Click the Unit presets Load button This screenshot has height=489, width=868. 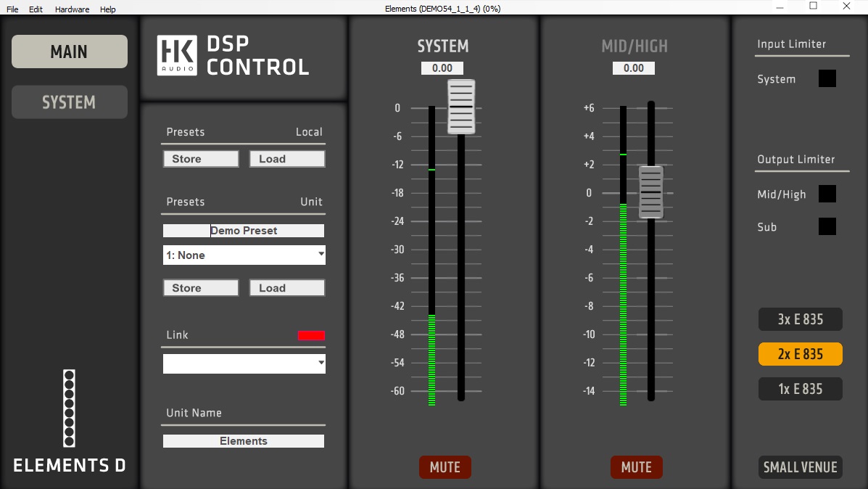(x=287, y=288)
